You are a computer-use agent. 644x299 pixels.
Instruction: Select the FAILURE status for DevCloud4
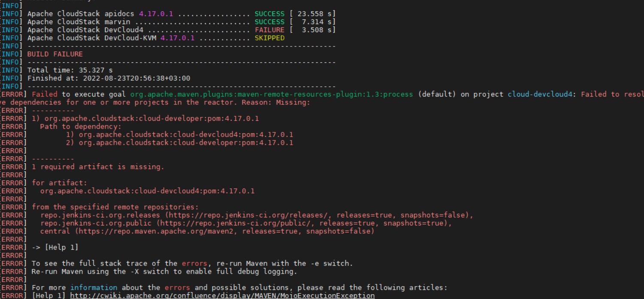pyautogui.click(x=269, y=30)
